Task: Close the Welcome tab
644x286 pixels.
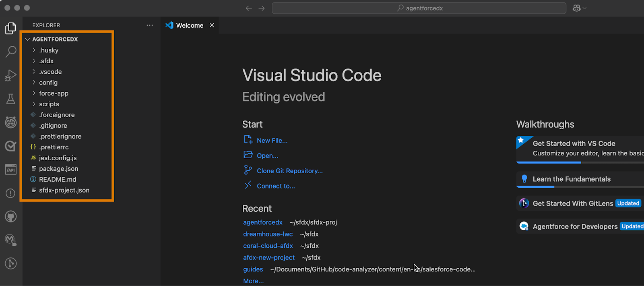Action: tap(212, 25)
